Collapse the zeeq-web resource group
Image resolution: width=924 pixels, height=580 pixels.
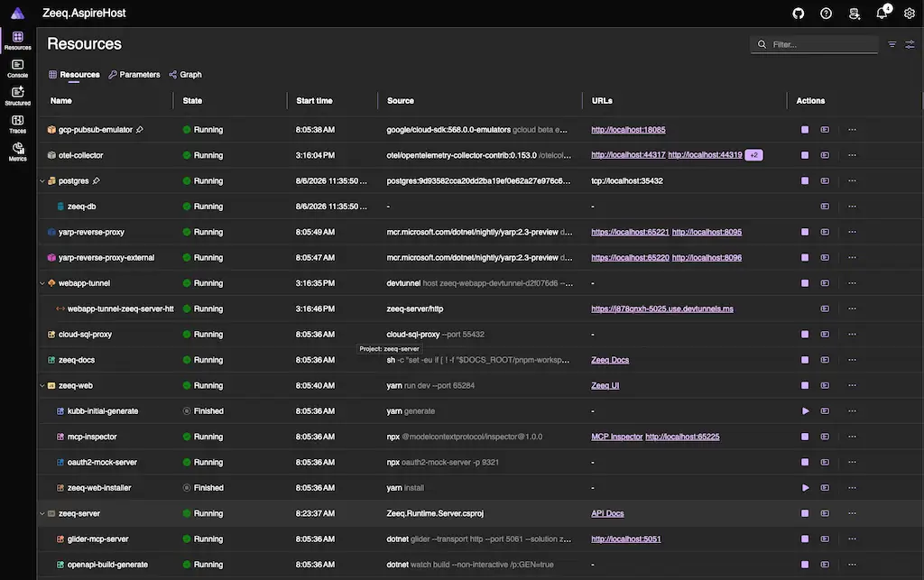coord(42,386)
